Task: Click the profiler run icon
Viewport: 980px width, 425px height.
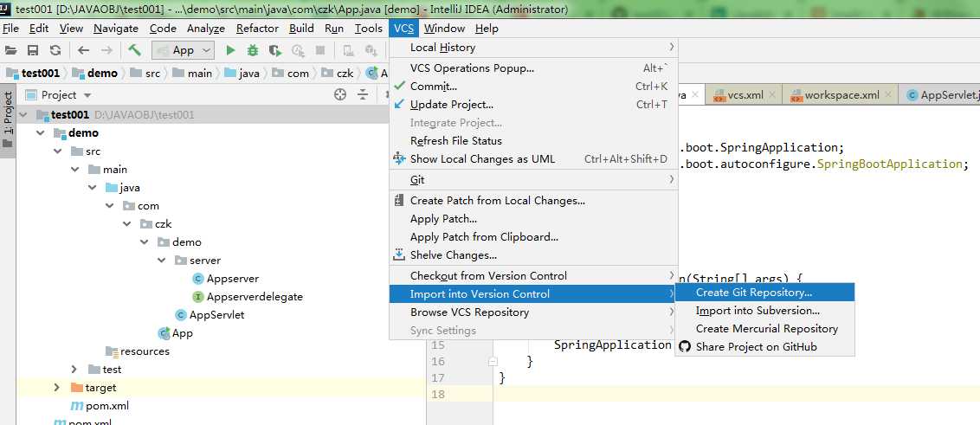Action: click(298, 50)
